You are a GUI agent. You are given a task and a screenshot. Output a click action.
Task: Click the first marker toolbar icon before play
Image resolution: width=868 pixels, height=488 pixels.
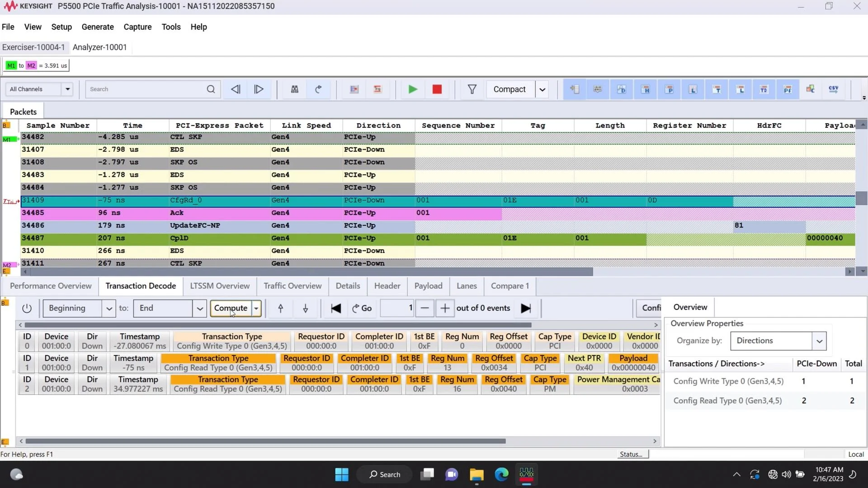coord(354,89)
